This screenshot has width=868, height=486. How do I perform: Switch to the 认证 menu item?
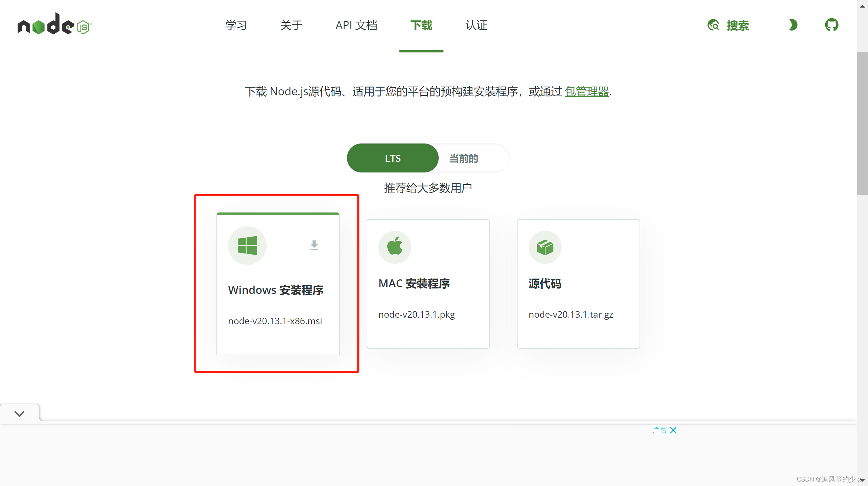(x=476, y=25)
